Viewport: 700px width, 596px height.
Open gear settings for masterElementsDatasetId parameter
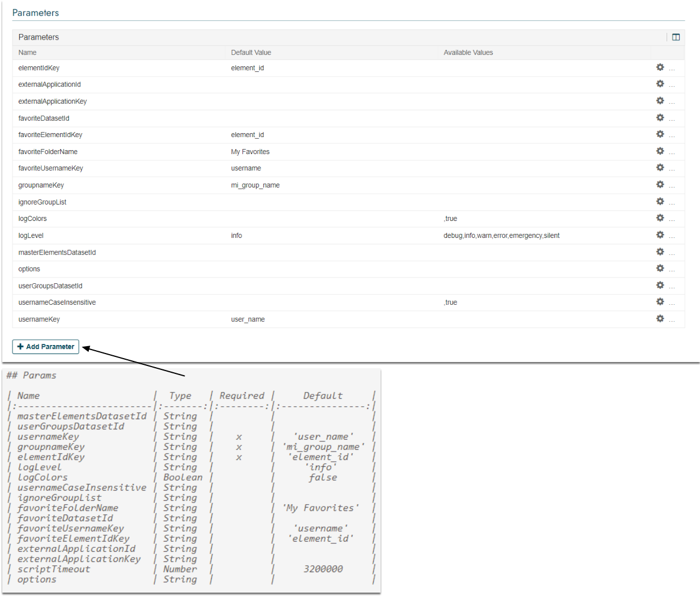click(660, 252)
